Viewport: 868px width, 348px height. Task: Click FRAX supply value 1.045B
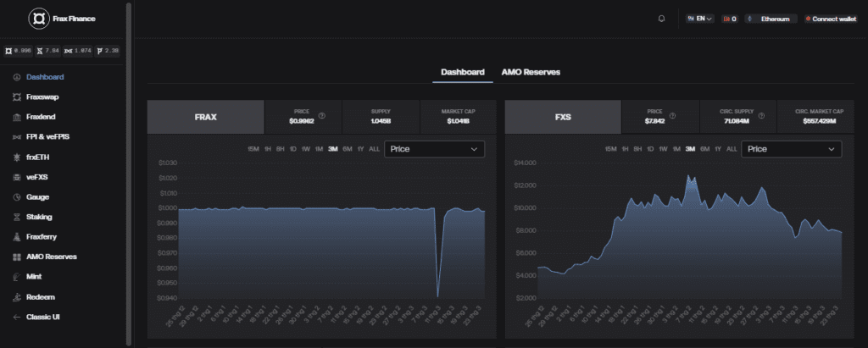[381, 121]
